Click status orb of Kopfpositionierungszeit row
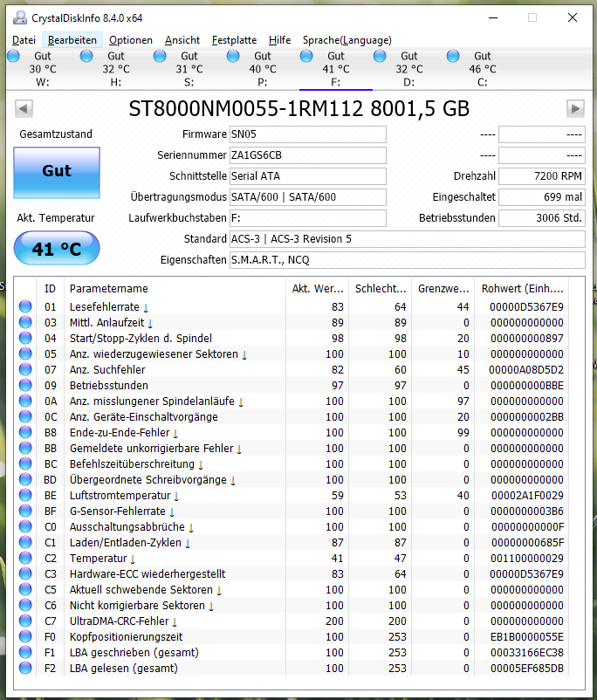 click(25, 636)
